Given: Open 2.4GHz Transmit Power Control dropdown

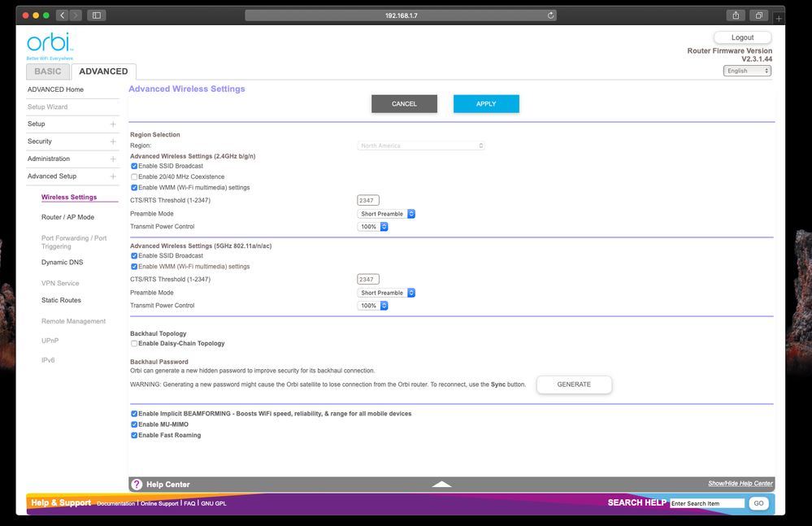Looking at the screenshot, I should [x=373, y=227].
